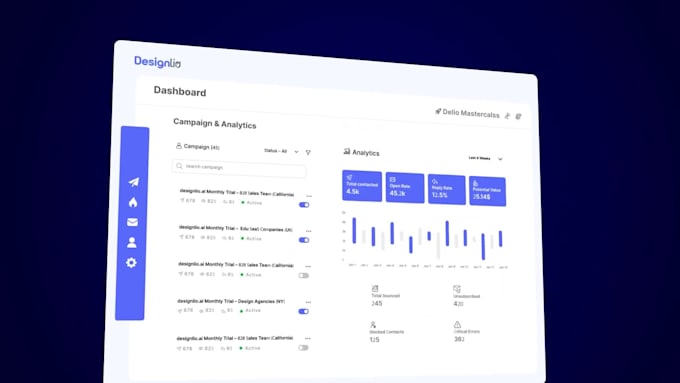Go to the user profile sidebar icon

pyautogui.click(x=132, y=242)
